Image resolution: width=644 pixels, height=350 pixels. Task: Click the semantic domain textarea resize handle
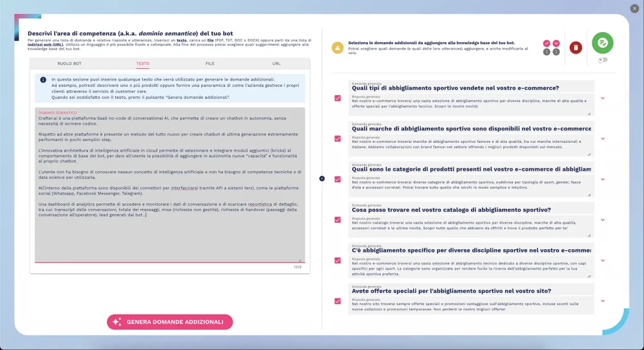coord(300,260)
